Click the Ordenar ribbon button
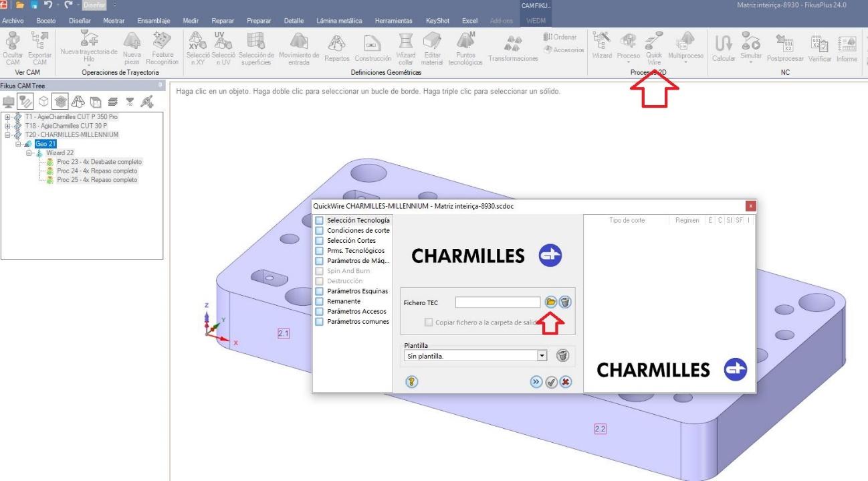The image size is (868, 481). (560, 37)
